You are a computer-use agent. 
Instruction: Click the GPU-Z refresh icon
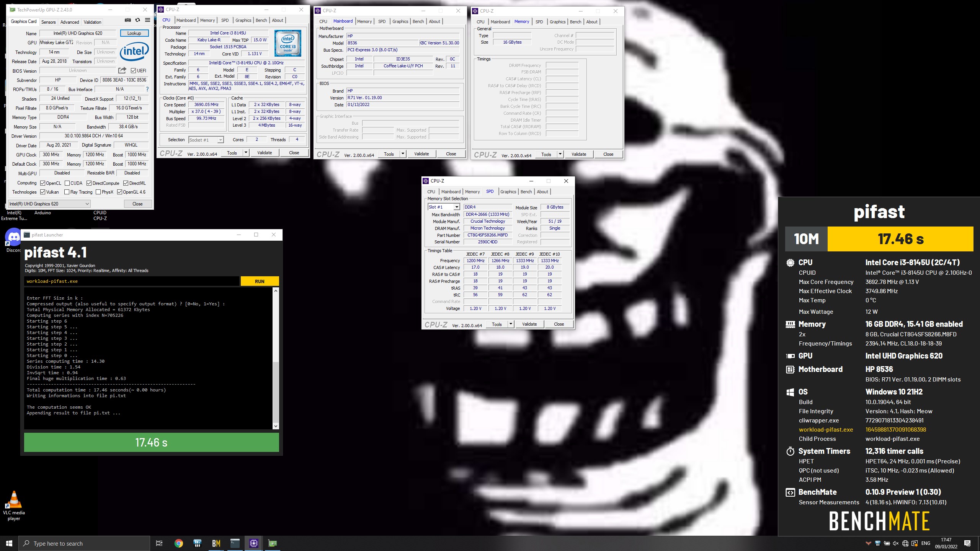137,20
